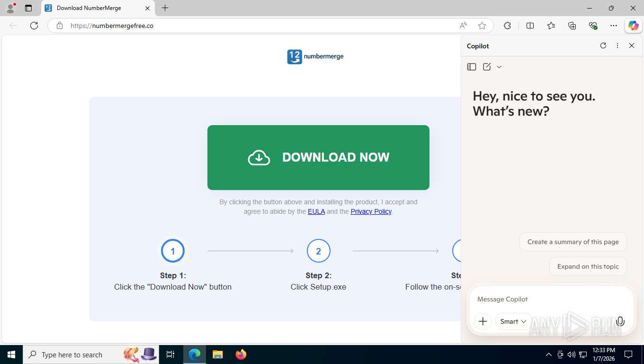Open the tab actions menu icon
644x364 pixels.
click(x=28, y=8)
